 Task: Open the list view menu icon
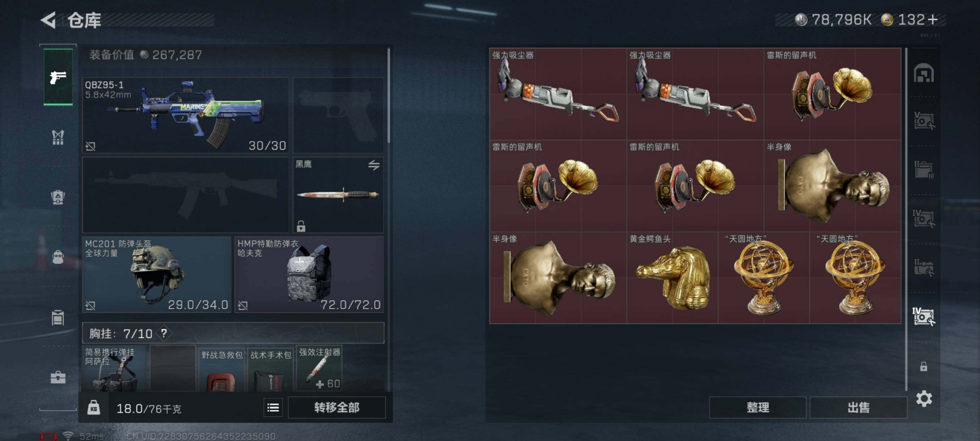273,407
